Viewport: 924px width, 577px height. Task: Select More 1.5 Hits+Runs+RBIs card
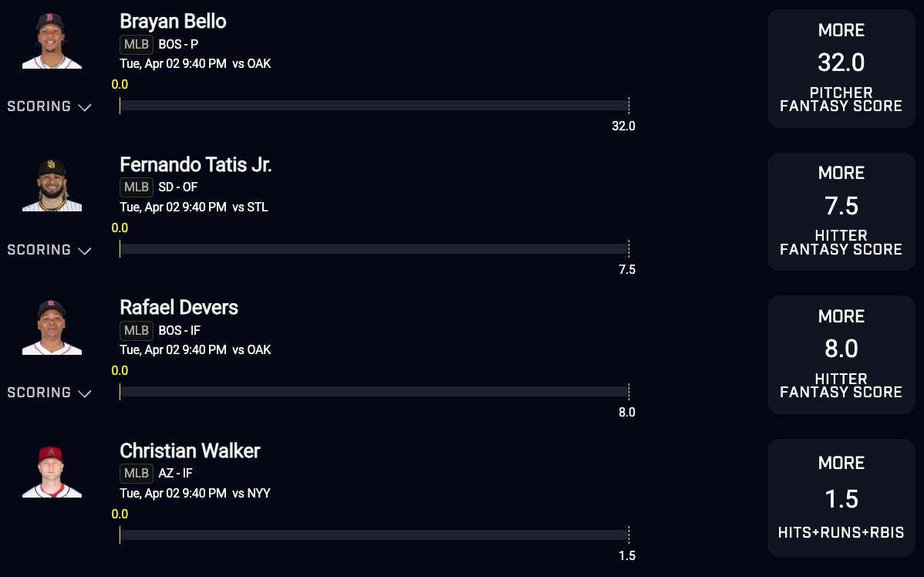click(x=841, y=498)
